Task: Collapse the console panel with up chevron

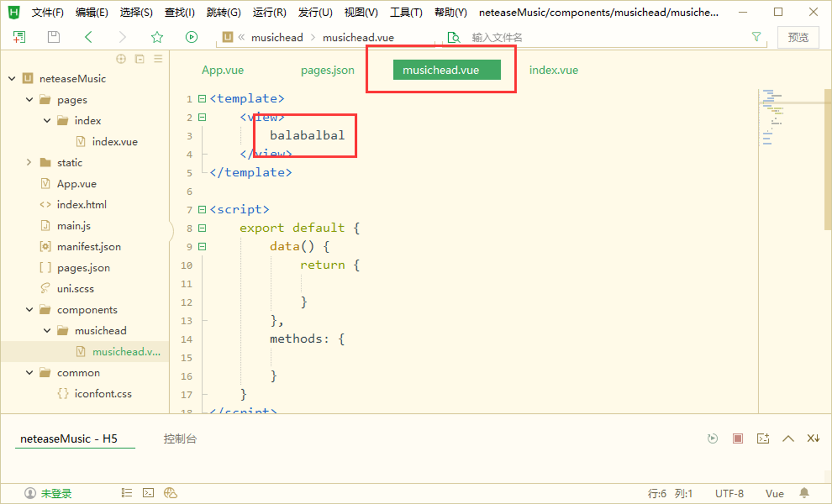Action: coord(788,438)
